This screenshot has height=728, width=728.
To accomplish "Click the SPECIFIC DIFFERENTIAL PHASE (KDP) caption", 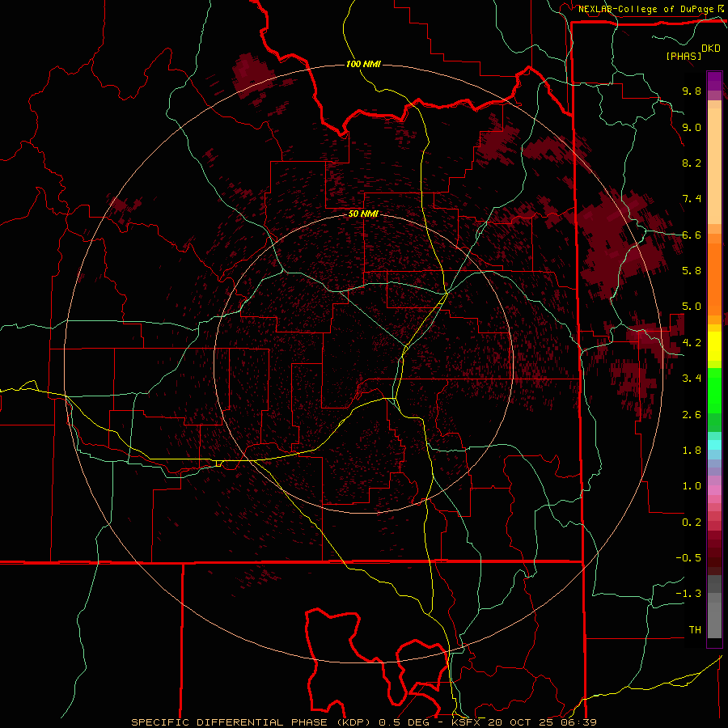I will pyautogui.click(x=252, y=722).
